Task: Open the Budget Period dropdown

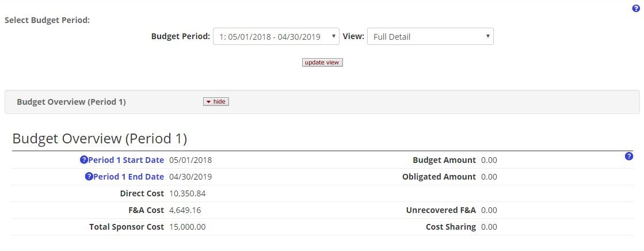Action: (276, 37)
